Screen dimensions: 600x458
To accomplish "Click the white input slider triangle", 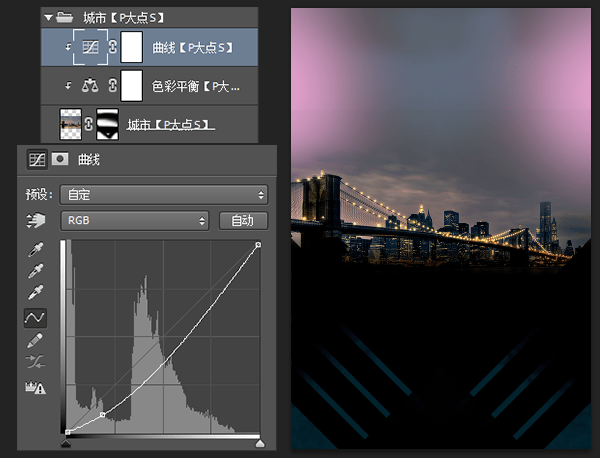I will pos(260,443).
